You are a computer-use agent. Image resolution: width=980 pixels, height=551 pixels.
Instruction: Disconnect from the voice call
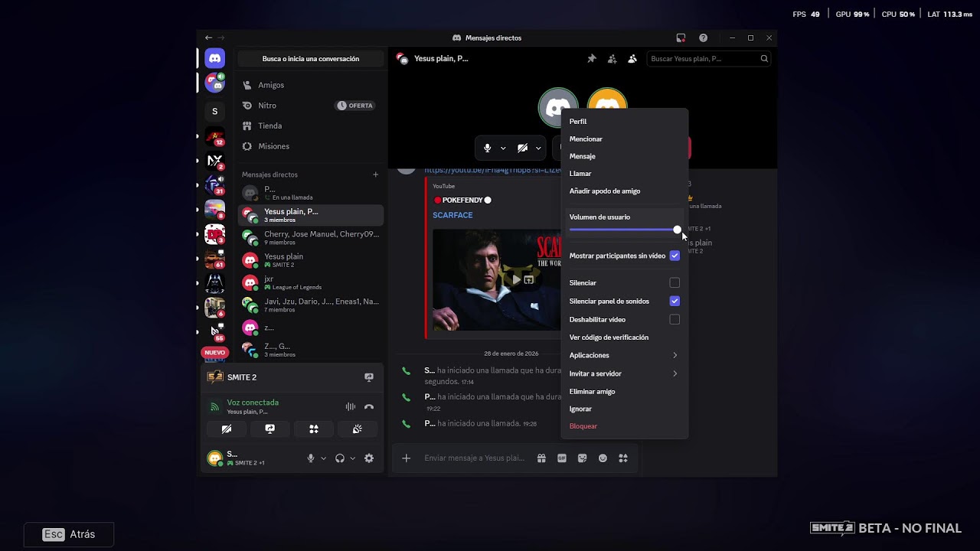[x=369, y=407]
